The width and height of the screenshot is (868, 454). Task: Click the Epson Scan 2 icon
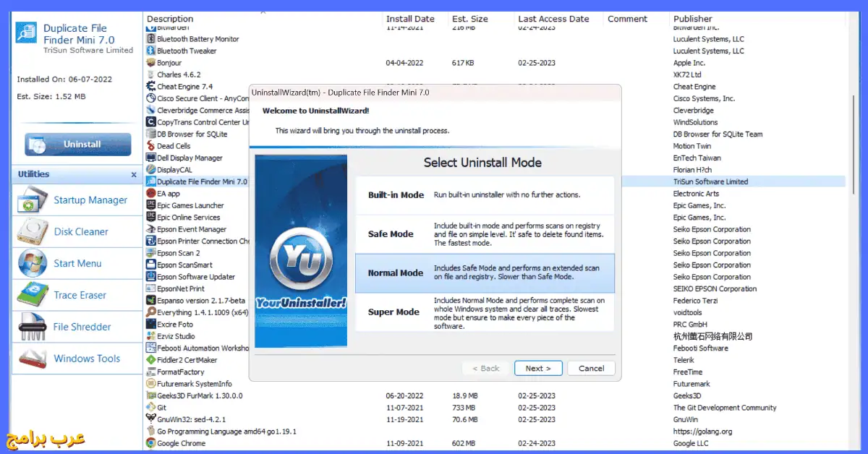(151, 253)
